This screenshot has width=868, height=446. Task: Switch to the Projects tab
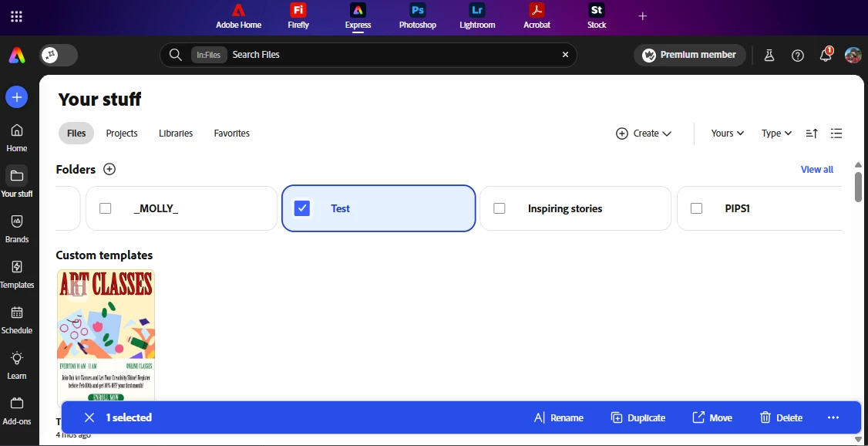122,133
